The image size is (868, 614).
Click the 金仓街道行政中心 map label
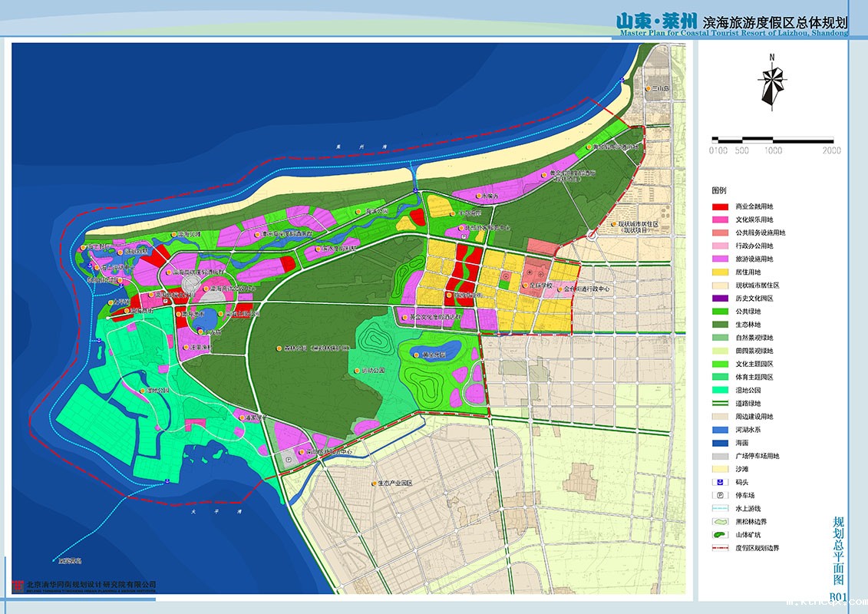(586, 289)
